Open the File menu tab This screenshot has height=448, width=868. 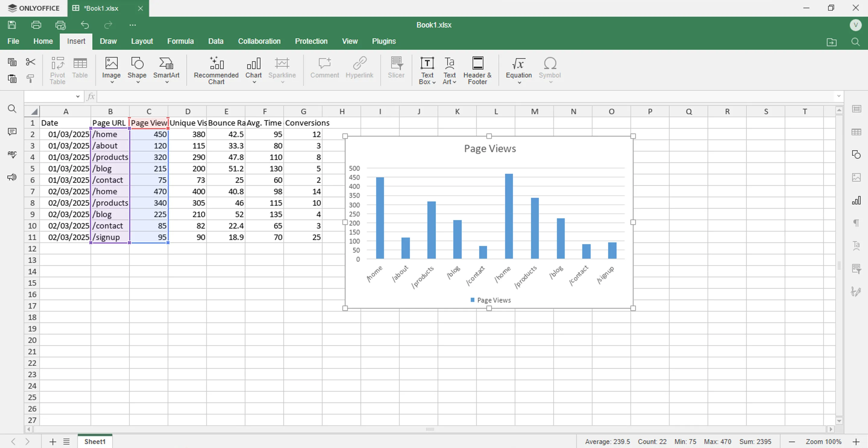pyautogui.click(x=13, y=41)
